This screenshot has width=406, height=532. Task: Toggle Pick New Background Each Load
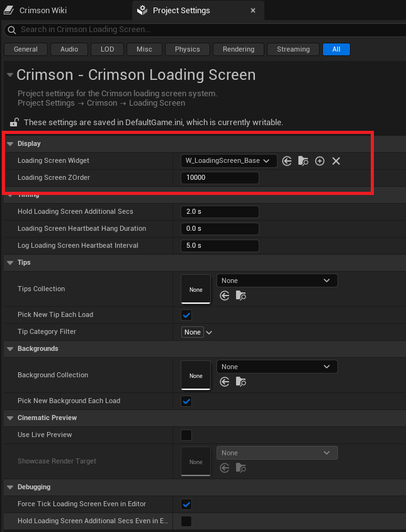click(186, 401)
